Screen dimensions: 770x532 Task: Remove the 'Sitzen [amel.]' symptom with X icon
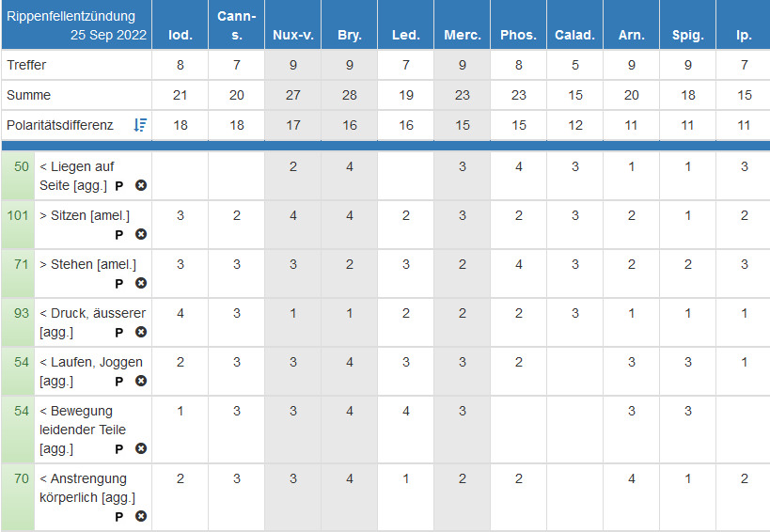point(141,234)
